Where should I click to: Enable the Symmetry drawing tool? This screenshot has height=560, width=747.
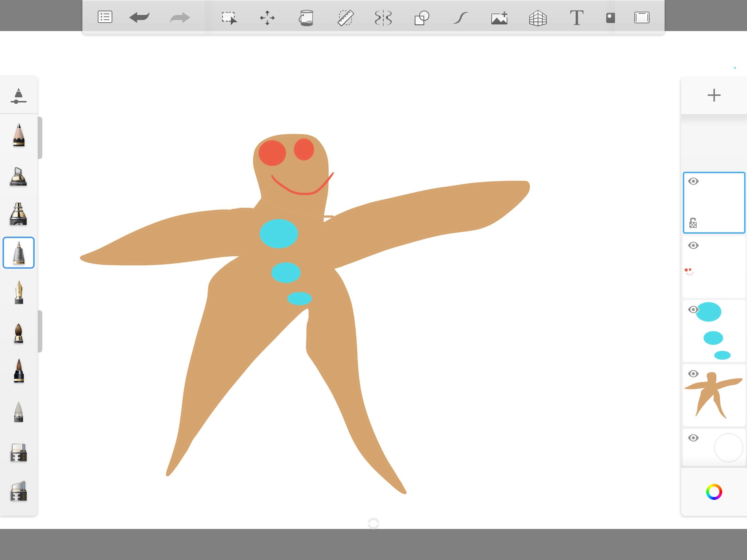[383, 17]
